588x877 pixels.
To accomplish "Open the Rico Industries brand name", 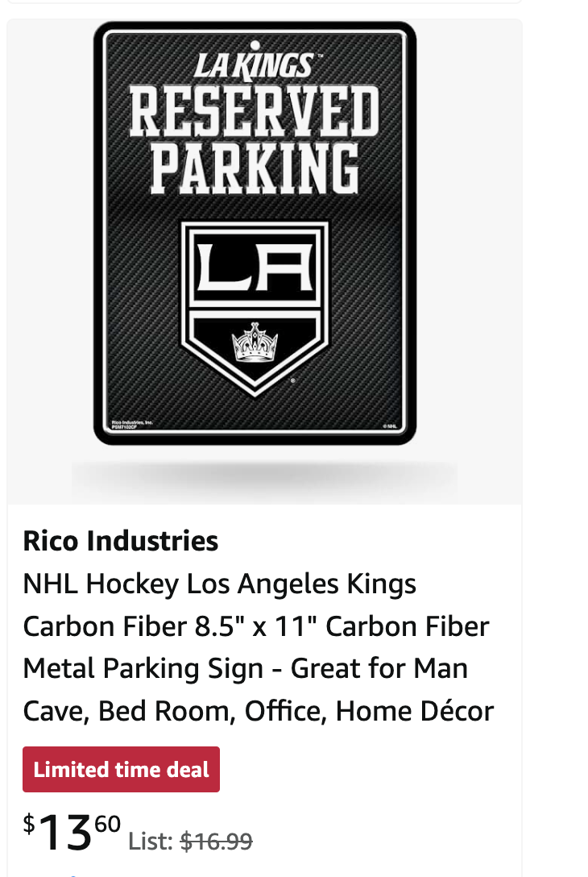I will click(x=121, y=541).
